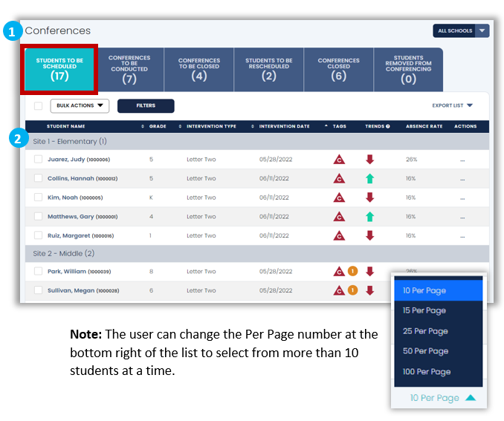The height and width of the screenshot is (421, 504).
Task: Open actions ellipsis for Ruiz, Margaret
Action: pos(462,237)
